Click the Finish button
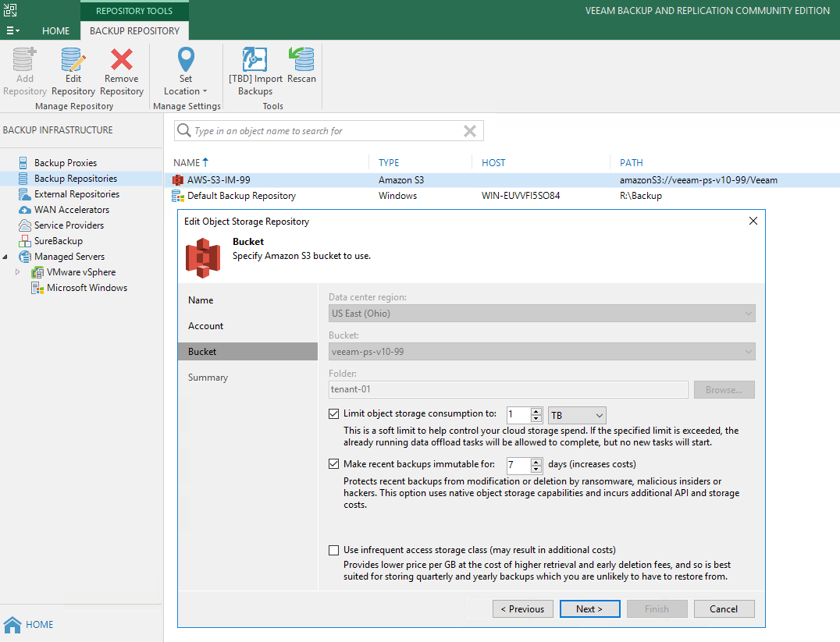 click(657, 608)
